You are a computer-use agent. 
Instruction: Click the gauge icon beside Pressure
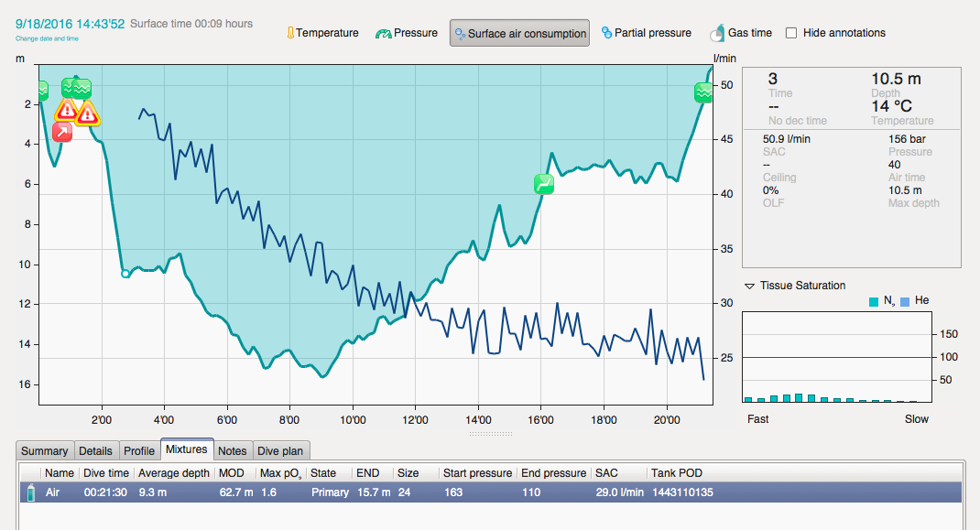tap(383, 34)
